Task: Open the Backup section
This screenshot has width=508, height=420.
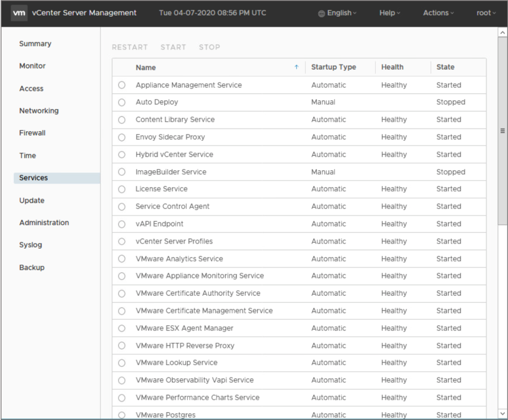Action: (32, 268)
